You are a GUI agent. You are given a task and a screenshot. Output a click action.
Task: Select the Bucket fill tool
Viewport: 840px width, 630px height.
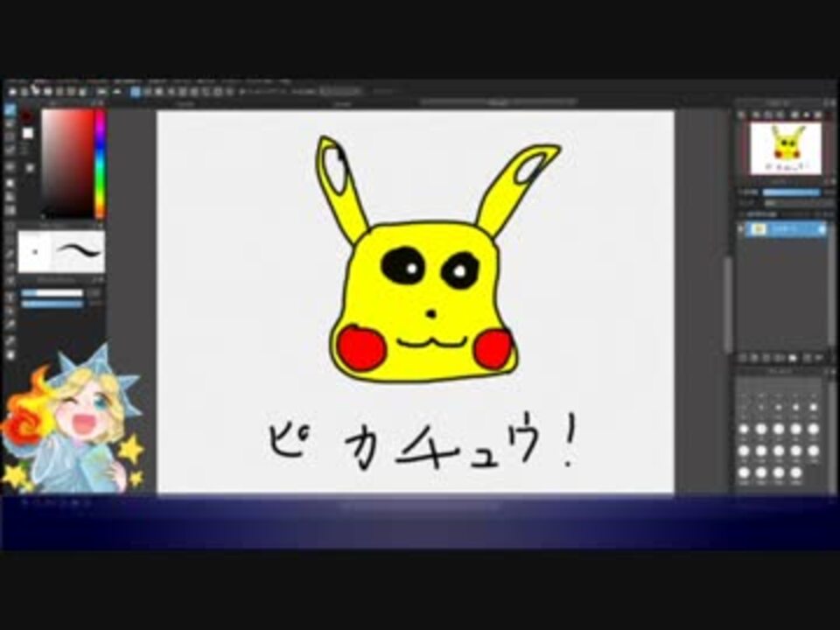[10, 197]
